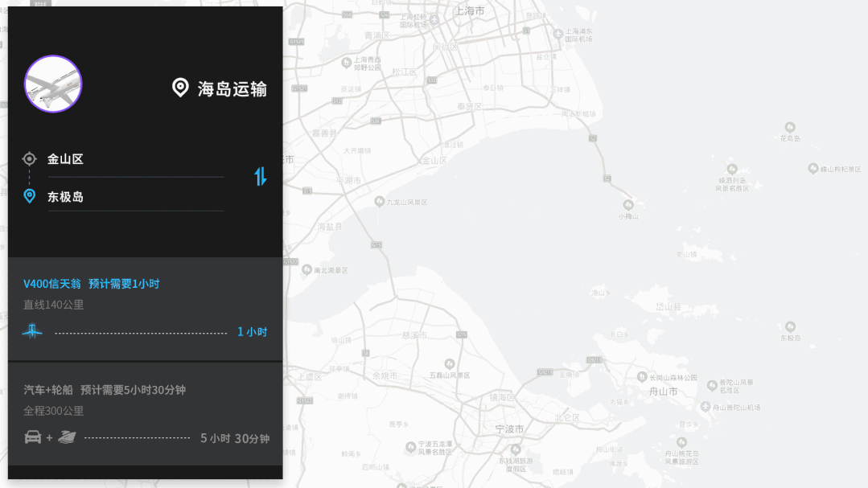Click the 5小时30分钟 duration label

235,438
